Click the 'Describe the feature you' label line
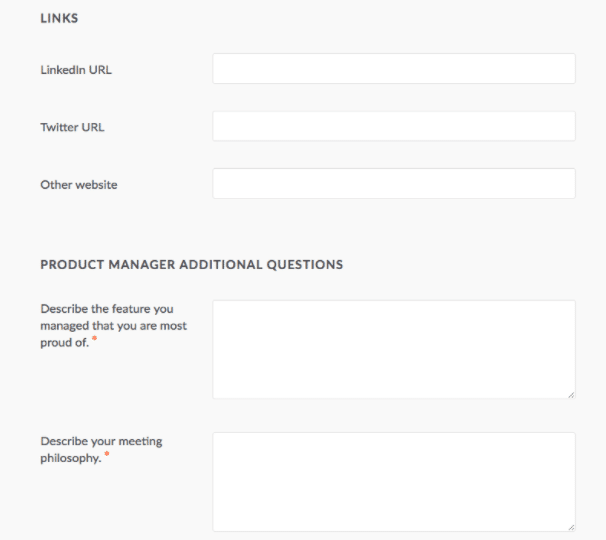 click(107, 309)
